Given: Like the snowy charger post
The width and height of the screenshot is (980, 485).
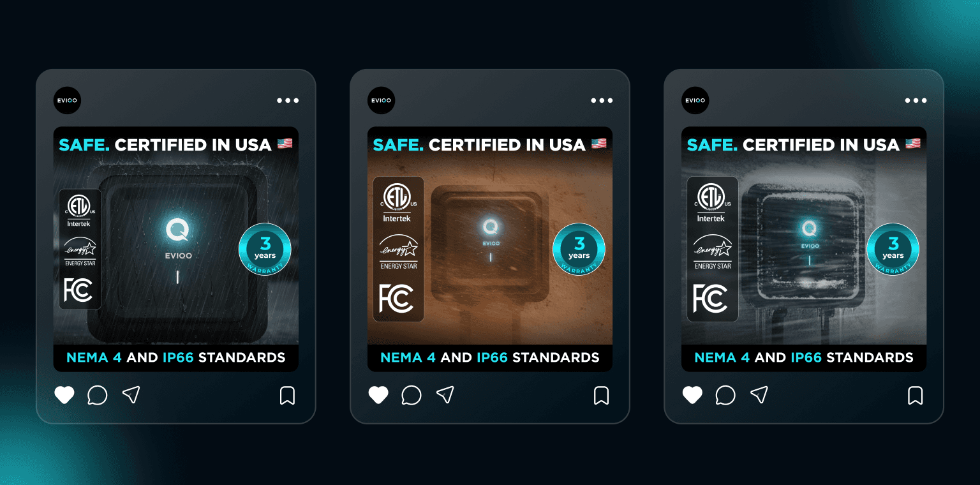Looking at the screenshot, I should [692, 395].
